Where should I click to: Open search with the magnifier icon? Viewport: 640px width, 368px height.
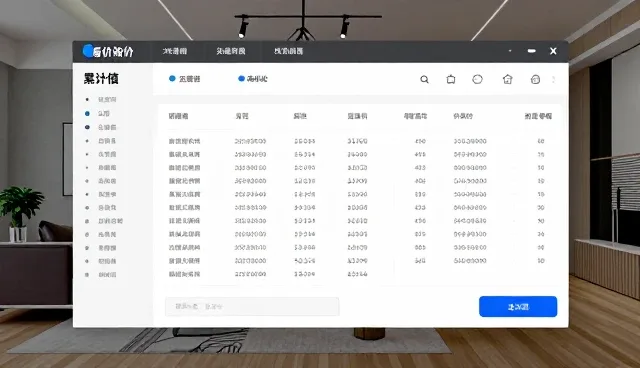coord(424,79)
